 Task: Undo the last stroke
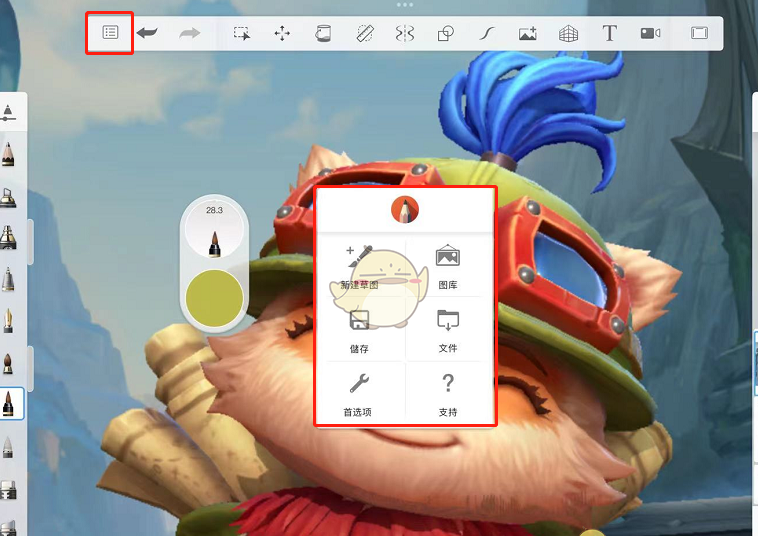tap(147, 33)
